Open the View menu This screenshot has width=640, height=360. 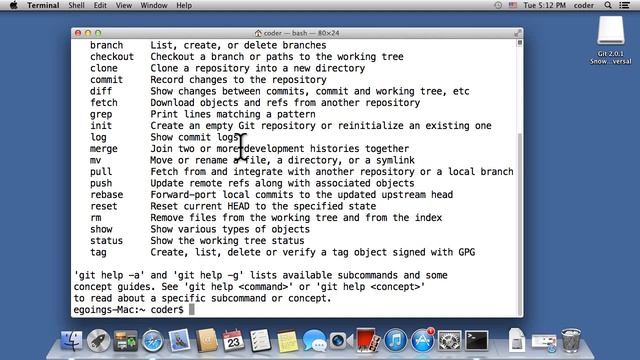pyautogui.click(x=124, y=5)
